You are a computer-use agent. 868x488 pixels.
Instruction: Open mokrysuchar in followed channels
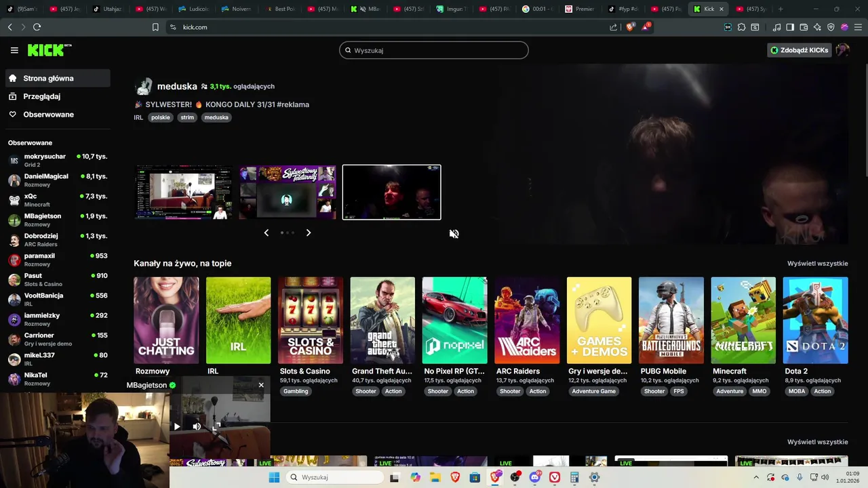click(58, 160)
